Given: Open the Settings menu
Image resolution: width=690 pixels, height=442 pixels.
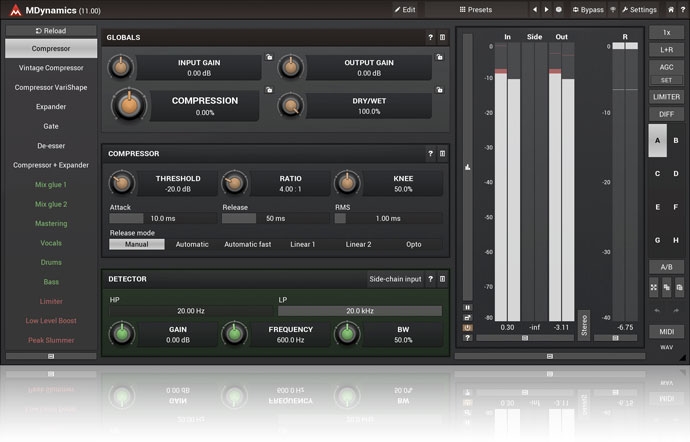Looking at the screenshot, I should [x=639, y=9].
